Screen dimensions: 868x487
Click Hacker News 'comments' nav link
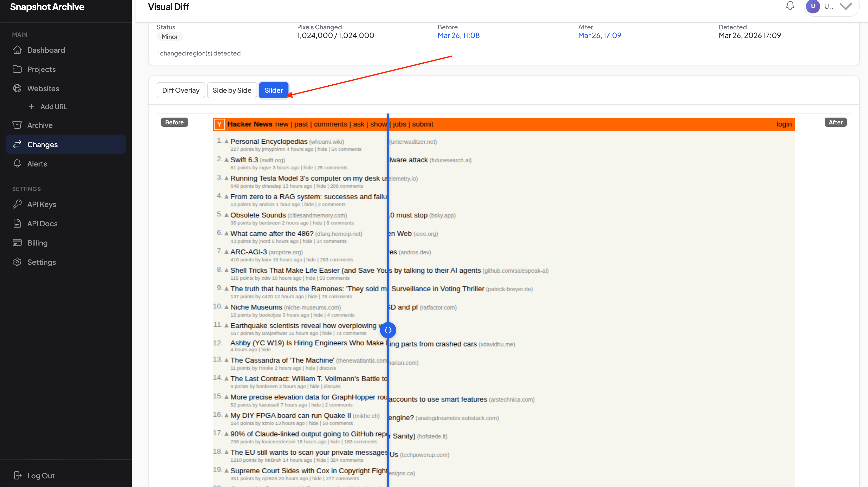click(x=330, y=124)
